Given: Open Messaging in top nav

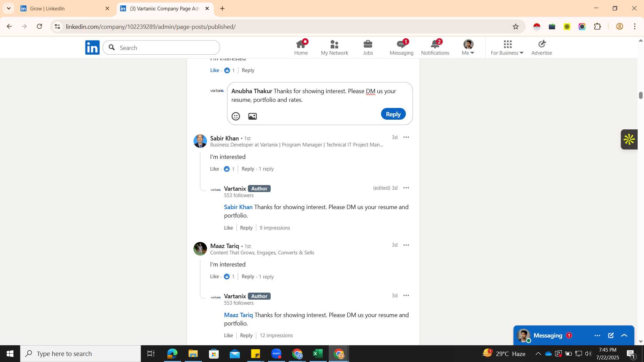Looking at the screenshot, I should pyautogui.click(x=401, y=48).
